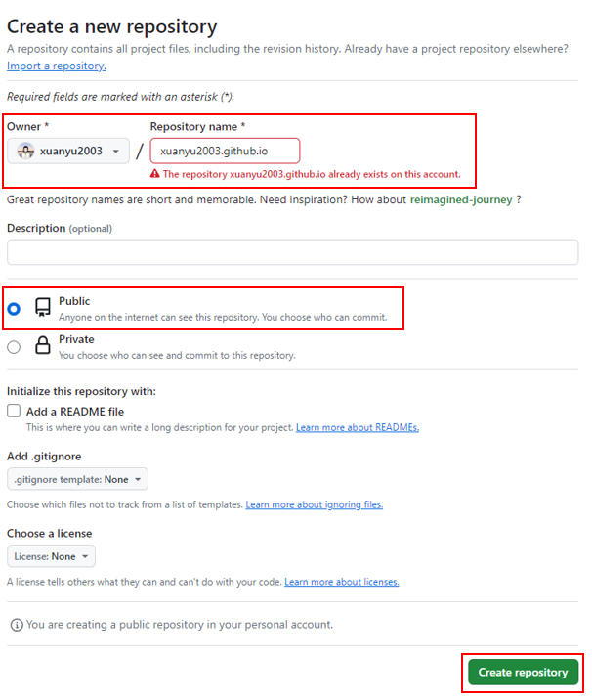Expand the .gitignore template dropdown
This screenshot has height=700, width=592.
point(77,480)
